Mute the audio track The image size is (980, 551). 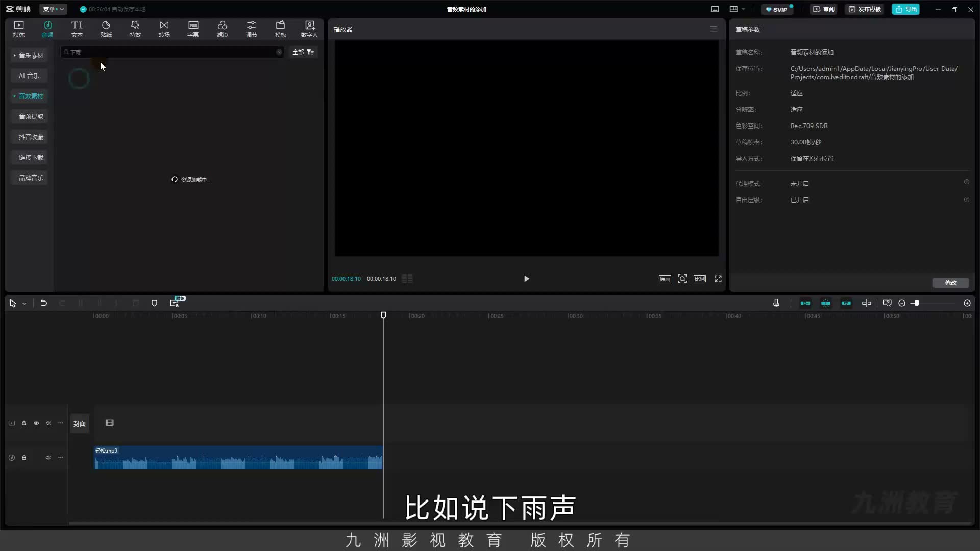(48, 458)
